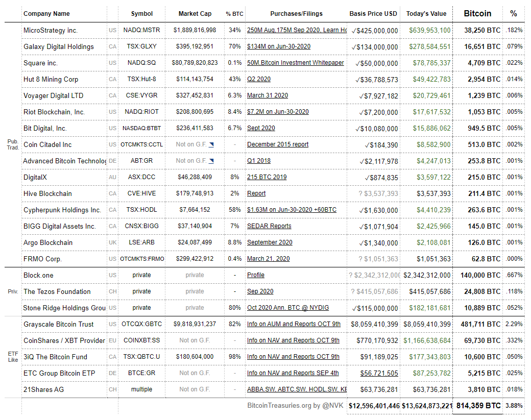Select Grayscale Bitcoin Trust company name
Image resolution: width=531 pixels, height=420 pixels.
(x=64, y=324)
